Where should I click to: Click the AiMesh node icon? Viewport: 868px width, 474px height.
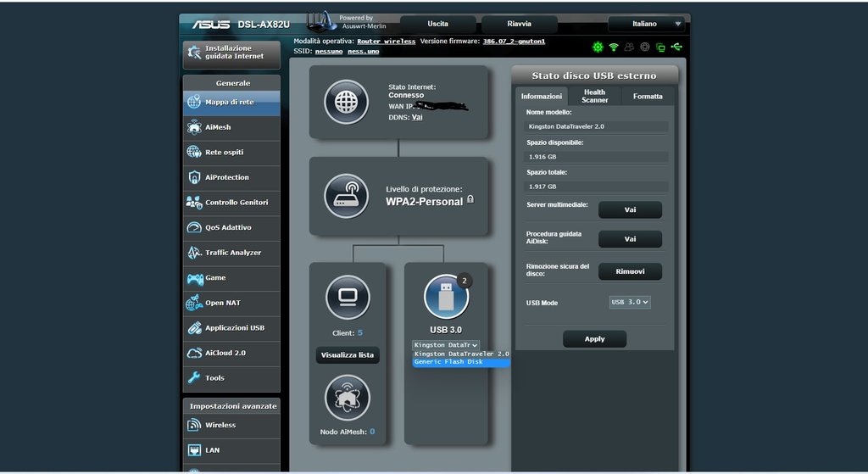pyautogui.click(x=347, y=398)
